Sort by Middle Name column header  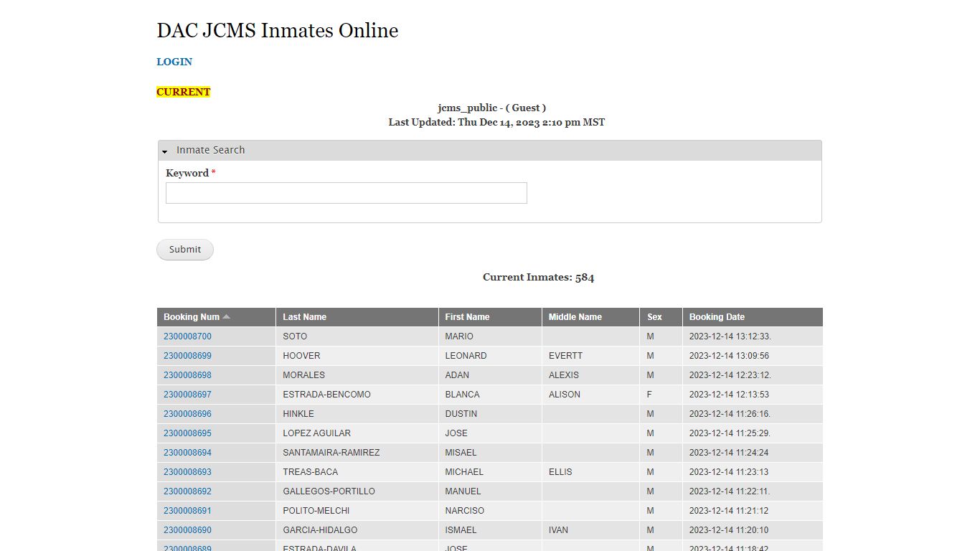(x=575, y=317)
